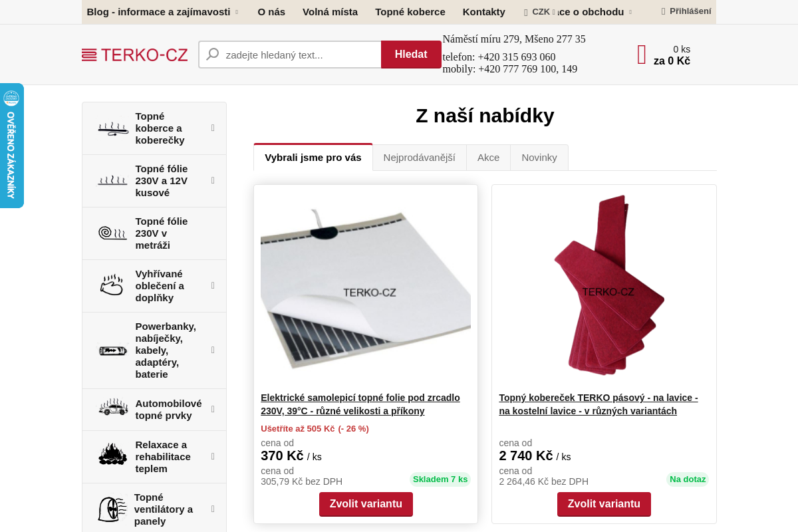Click the heating foil roll icon
798x532 pixels.
coord(112,233)
